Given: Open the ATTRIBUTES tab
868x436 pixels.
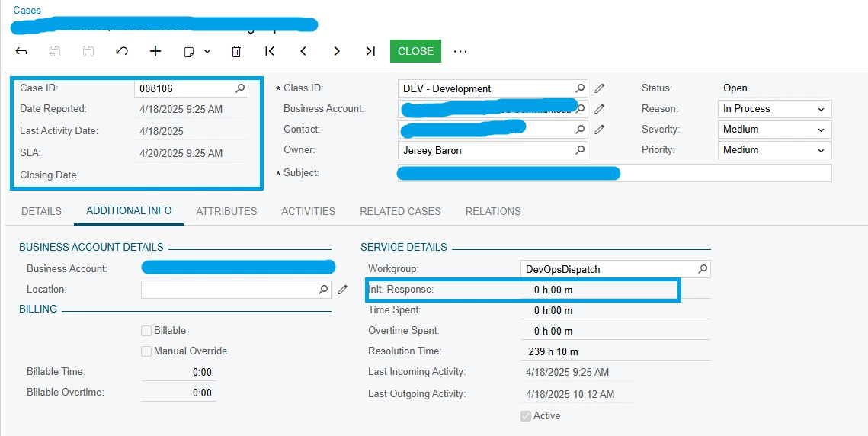Looking at the screenshot, I should 226,211.
